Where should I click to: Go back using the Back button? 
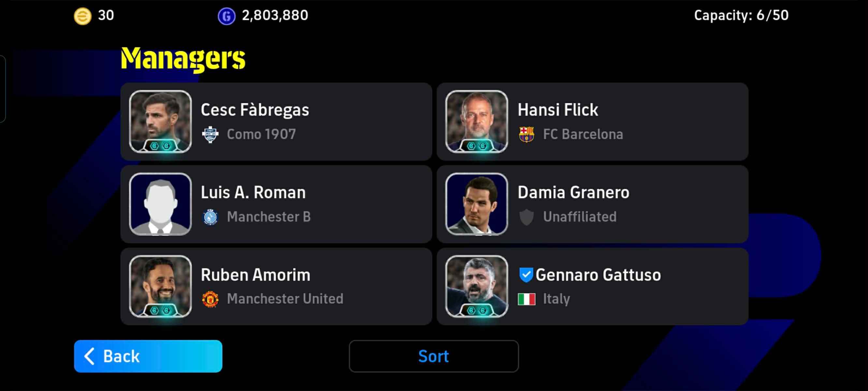click(148, 356)
